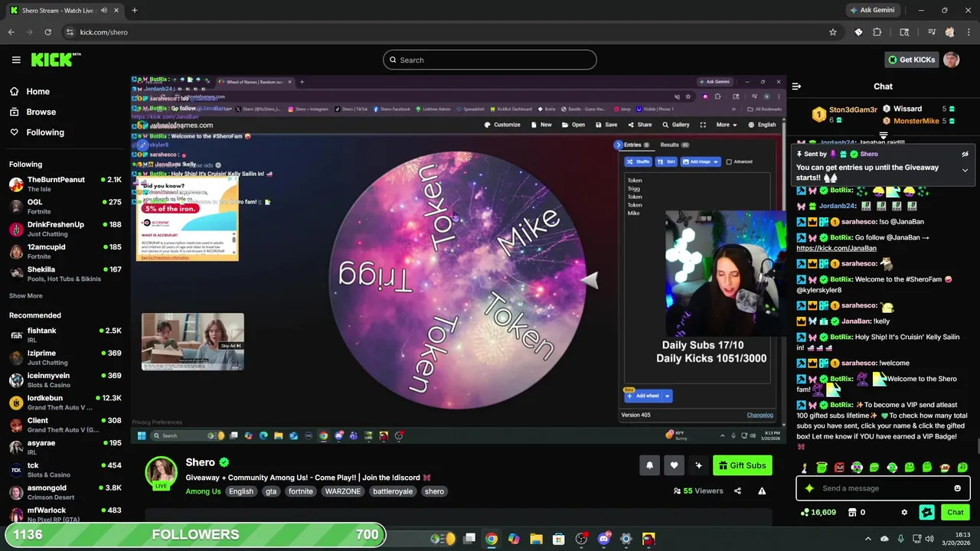Go back in Chrome
Image resolution: width=980 pixels, height=551 pixels.
tap(11, 32)
